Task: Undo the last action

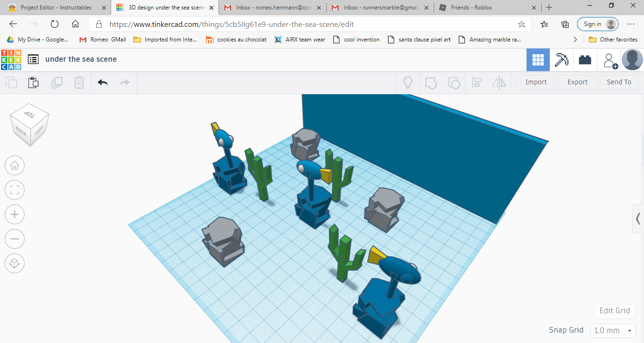Action: [103, 82]
